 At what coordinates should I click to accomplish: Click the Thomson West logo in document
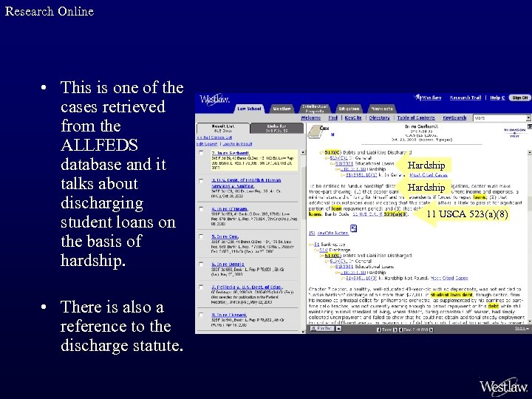(514, 132)
